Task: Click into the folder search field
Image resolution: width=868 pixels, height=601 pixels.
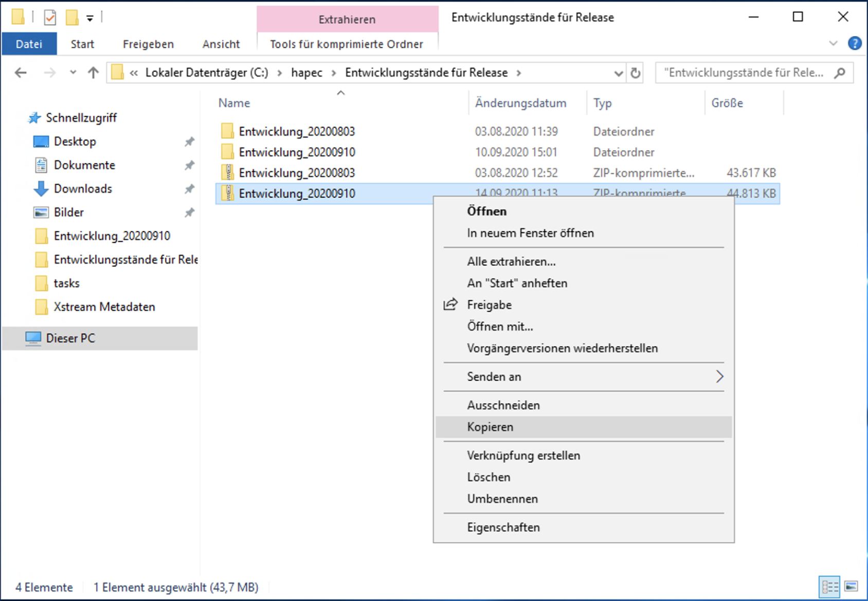Action: coord(743,73)
